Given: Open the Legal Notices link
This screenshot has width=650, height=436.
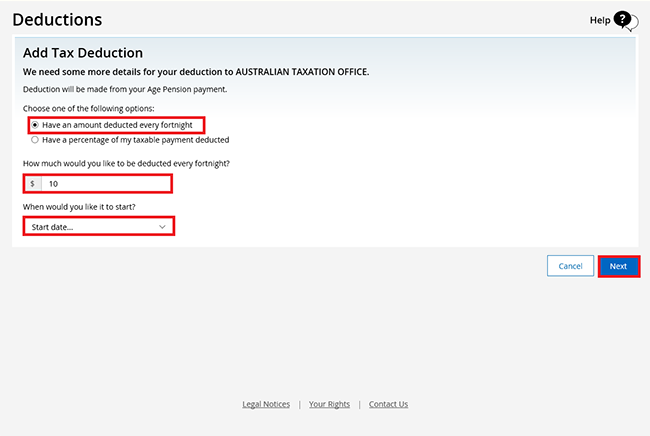Looking at the screenshot, I should click(x=266, y=404).
